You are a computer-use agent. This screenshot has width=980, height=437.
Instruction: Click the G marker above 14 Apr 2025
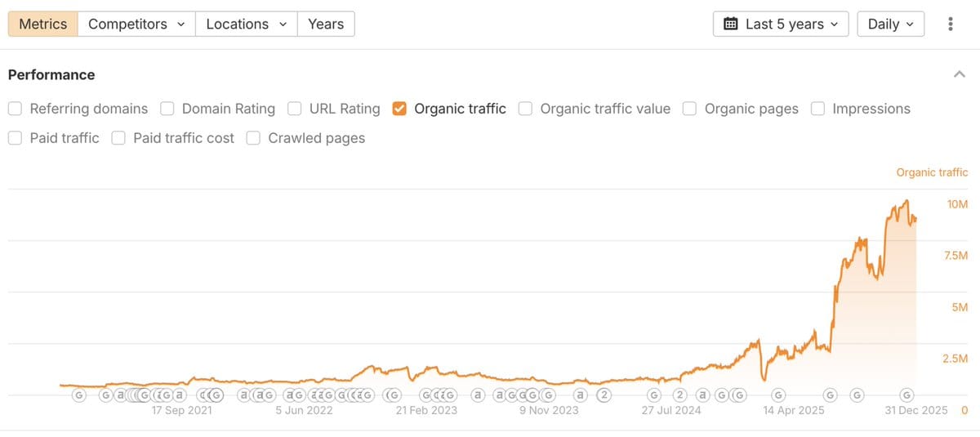pyautogui.click(x=778, y=395)
